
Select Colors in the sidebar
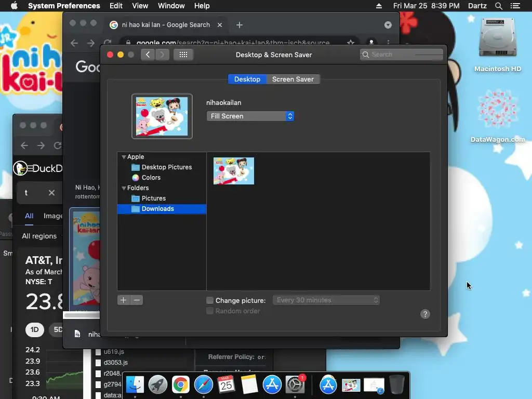pyautogui.click(x=162, y=178)
